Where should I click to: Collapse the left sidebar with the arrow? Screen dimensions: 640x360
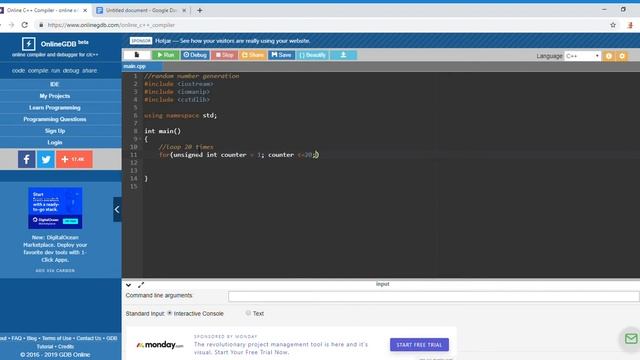117,209
